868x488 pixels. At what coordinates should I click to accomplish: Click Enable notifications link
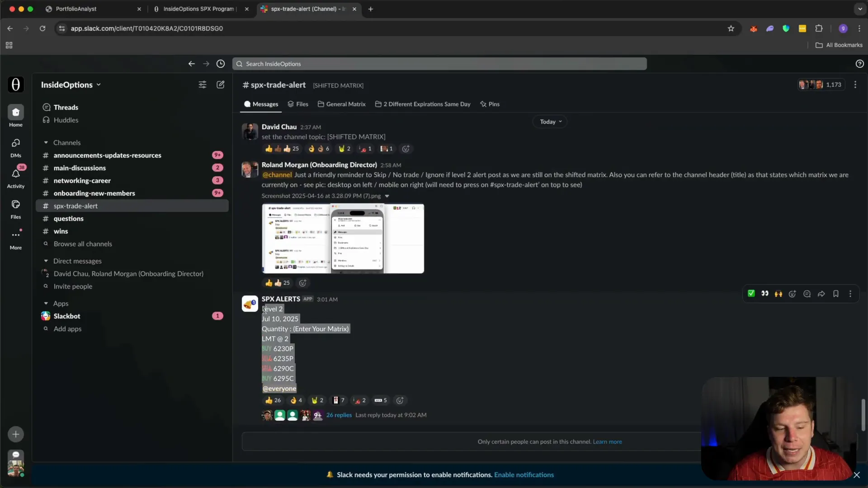click(524, 475)
